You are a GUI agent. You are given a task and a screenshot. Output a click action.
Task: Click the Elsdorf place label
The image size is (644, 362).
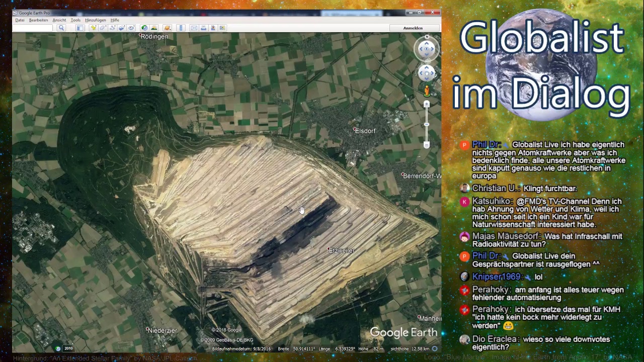(365, 131)
